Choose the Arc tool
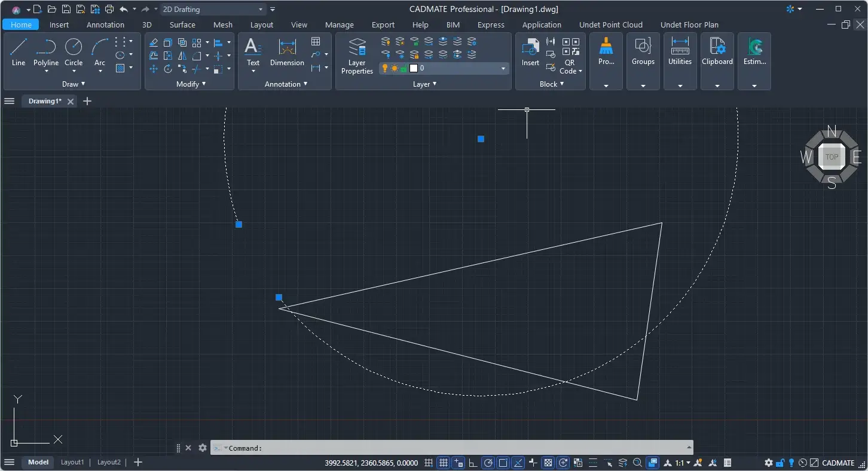The height and width of the screenshot is (471, 868). coord(100,52)
